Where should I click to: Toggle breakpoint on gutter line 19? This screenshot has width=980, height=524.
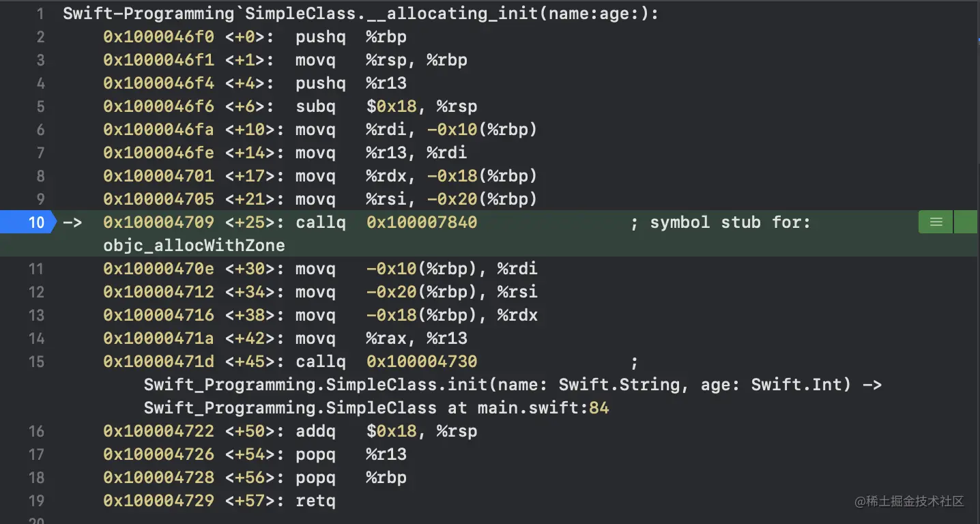point(36,501)
